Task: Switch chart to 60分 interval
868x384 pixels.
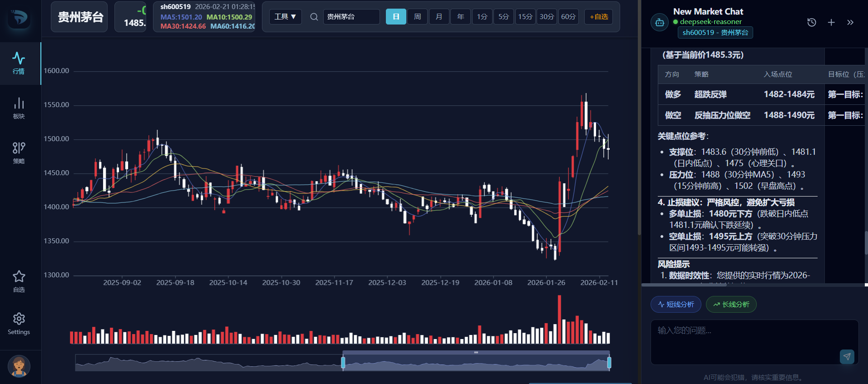Action: (x=568, y=17)
